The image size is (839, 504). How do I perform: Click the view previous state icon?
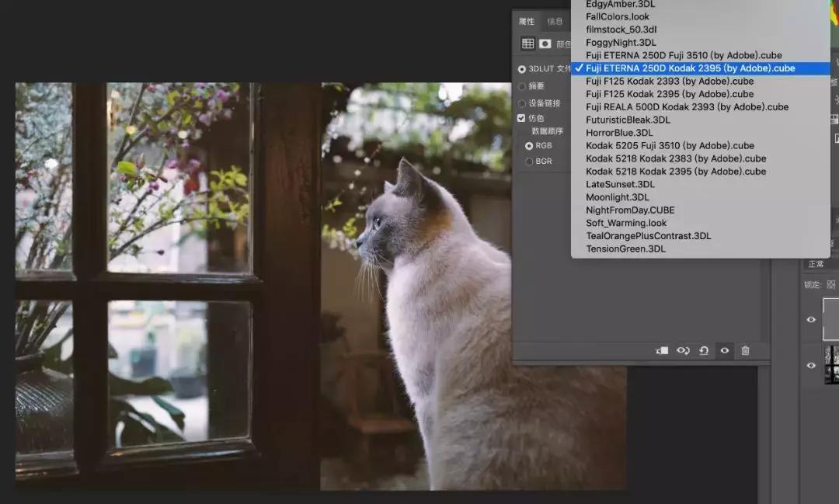point(684,350)
